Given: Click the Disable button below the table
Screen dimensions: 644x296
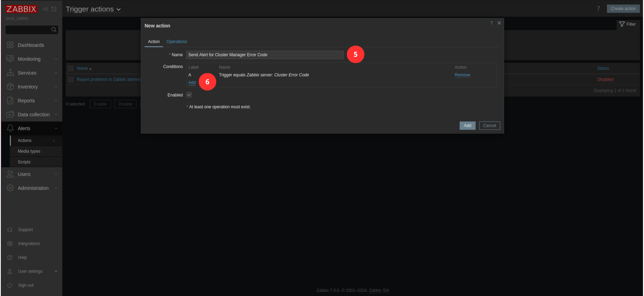Looking at the screenshot, I should (125, 104).
